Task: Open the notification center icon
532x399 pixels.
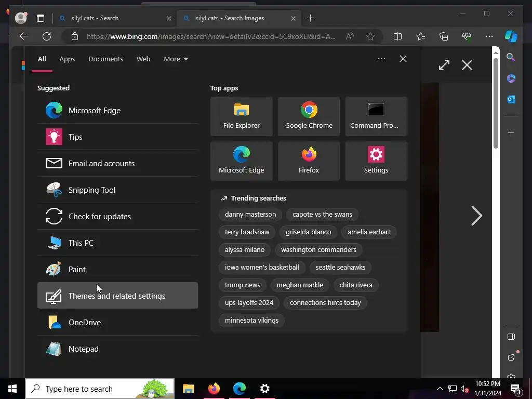Action: pos(516,389)
